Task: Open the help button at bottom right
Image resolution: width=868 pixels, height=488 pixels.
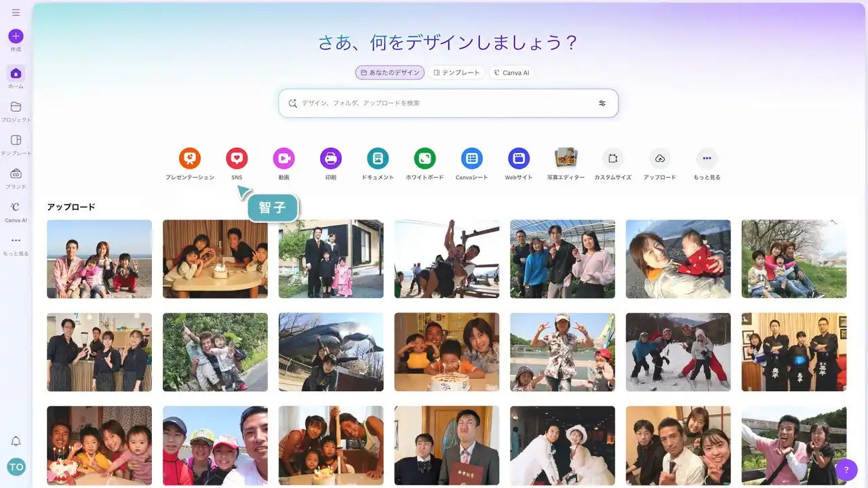Action: pyautogui.click(x=846, y=469)
